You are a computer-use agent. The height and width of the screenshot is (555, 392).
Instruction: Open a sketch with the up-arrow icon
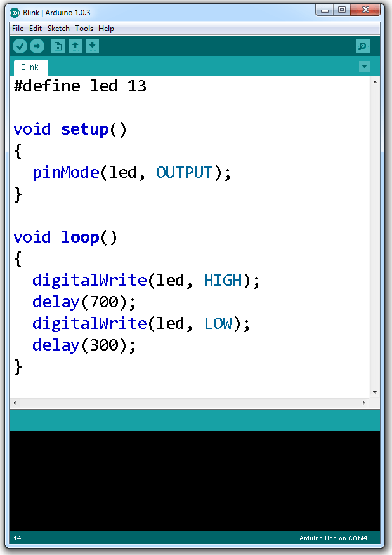(x=75, y=46)
